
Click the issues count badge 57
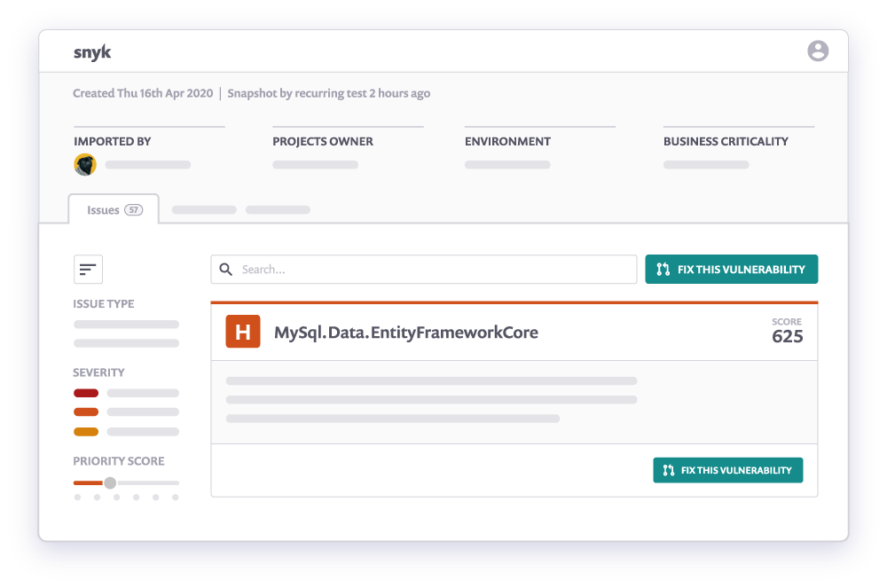(133, 210)
